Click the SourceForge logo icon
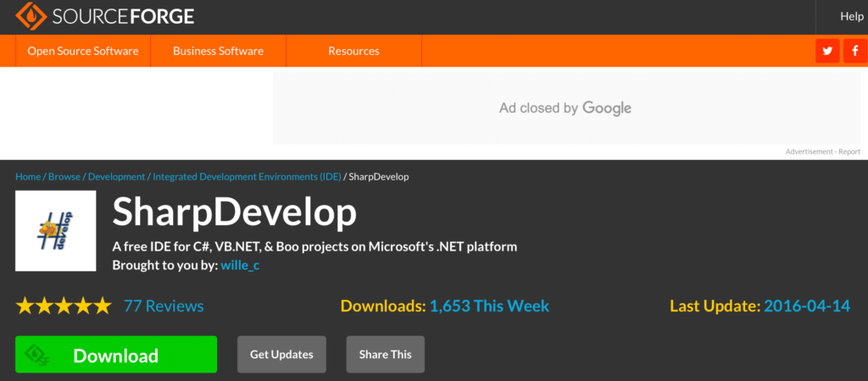The width and height of the screenshot is (868, 381). (31, 16)
